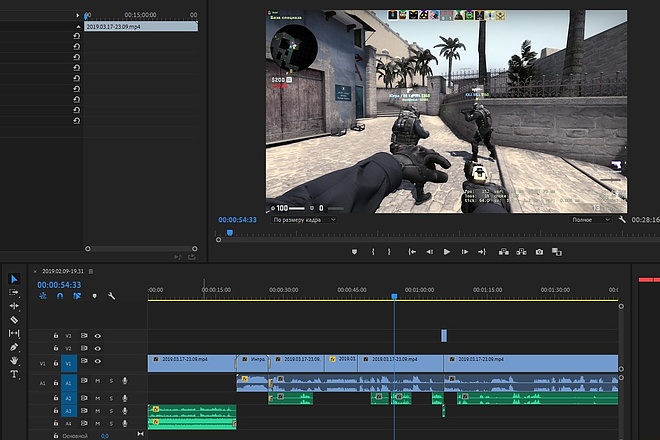Click V1 source patch indicator
660x440 pixels.
[43, 363]
